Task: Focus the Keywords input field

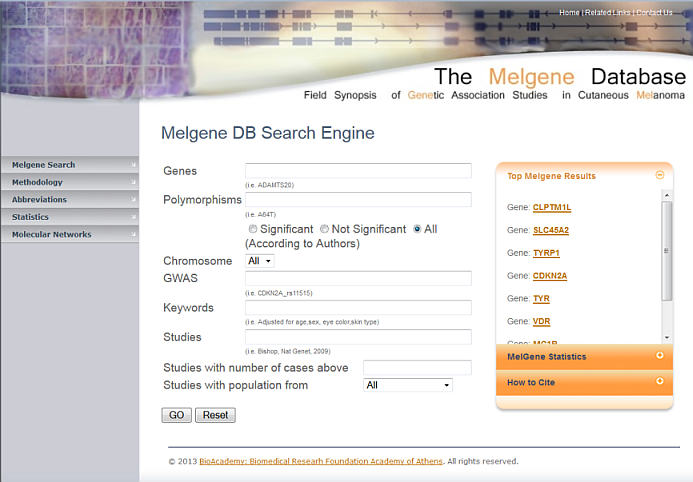Action: (358, 307)
